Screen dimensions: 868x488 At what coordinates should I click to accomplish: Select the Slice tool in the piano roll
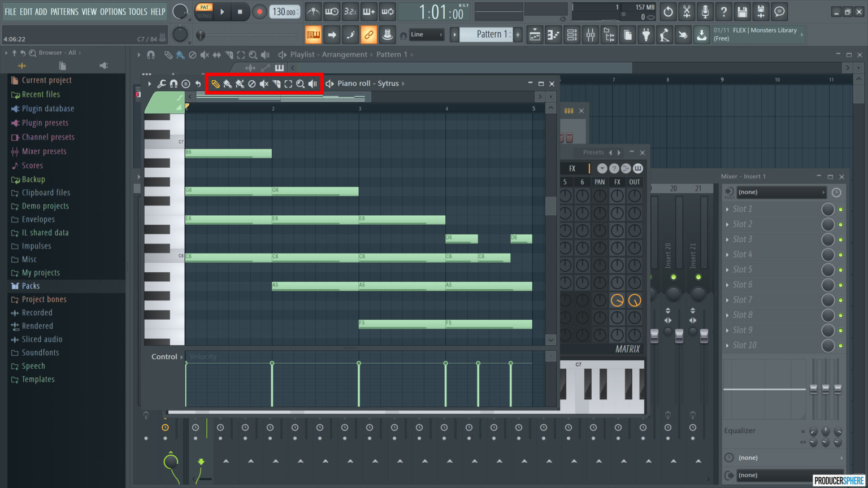pyautogui.click(x=276, y=83)
